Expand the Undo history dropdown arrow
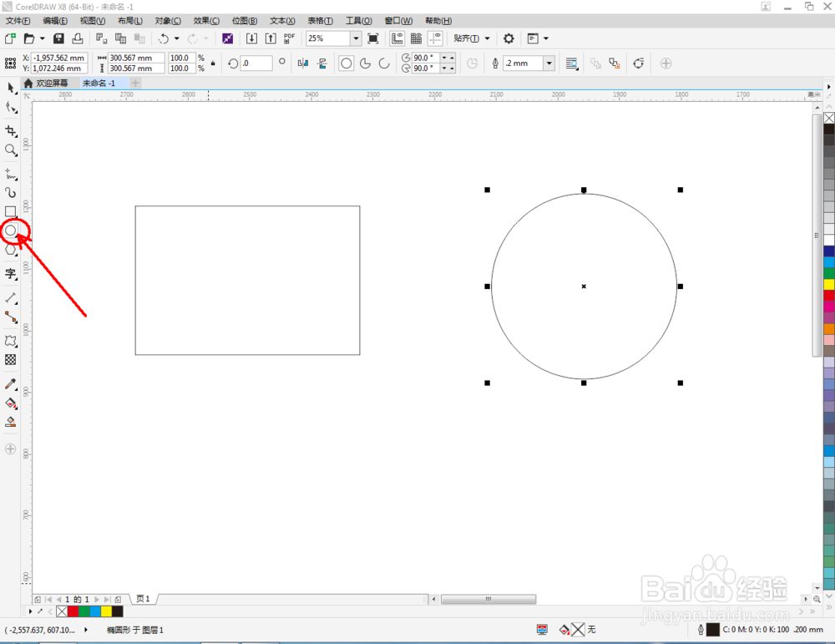835x644 pixels. click(177, 38)
